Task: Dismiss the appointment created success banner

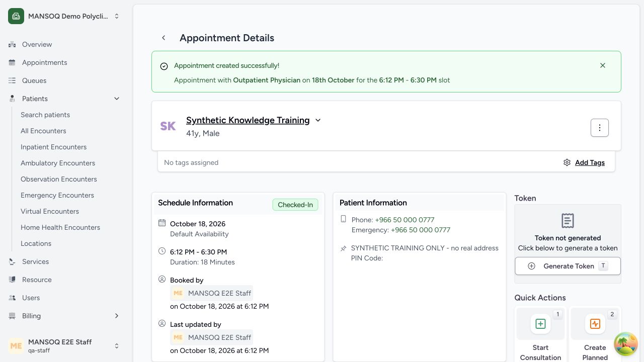Action: pos(603,65)
